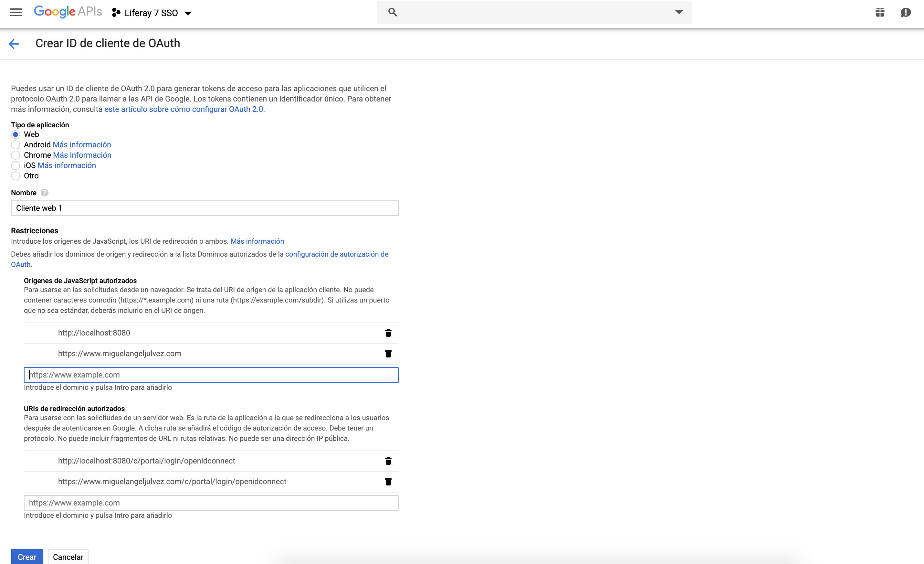
Task: Click the Crear button
Action: click(27, 557)
